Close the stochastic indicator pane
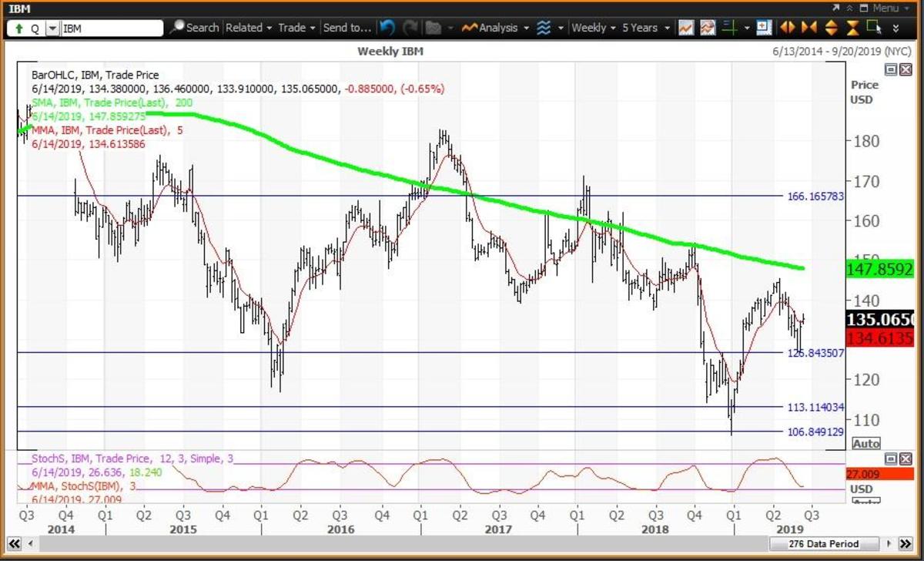 click(x=904, y=459)
